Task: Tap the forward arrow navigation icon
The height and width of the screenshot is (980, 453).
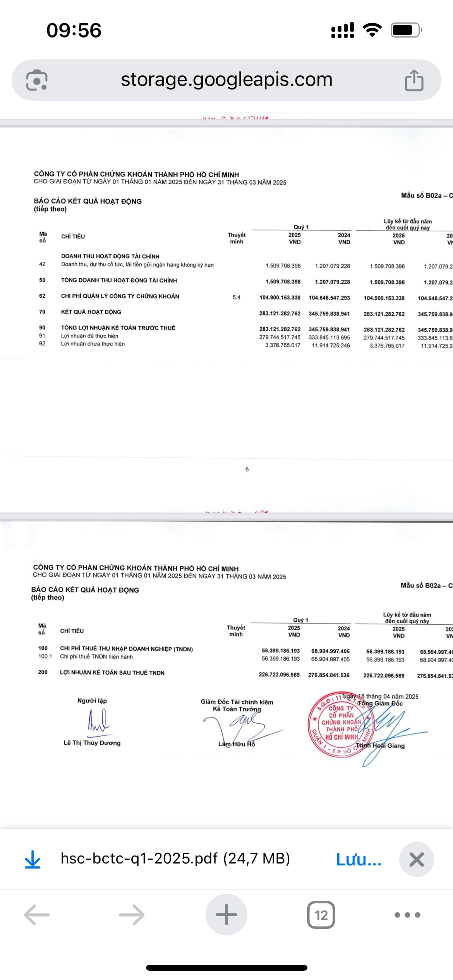Action: pos(132,915)
